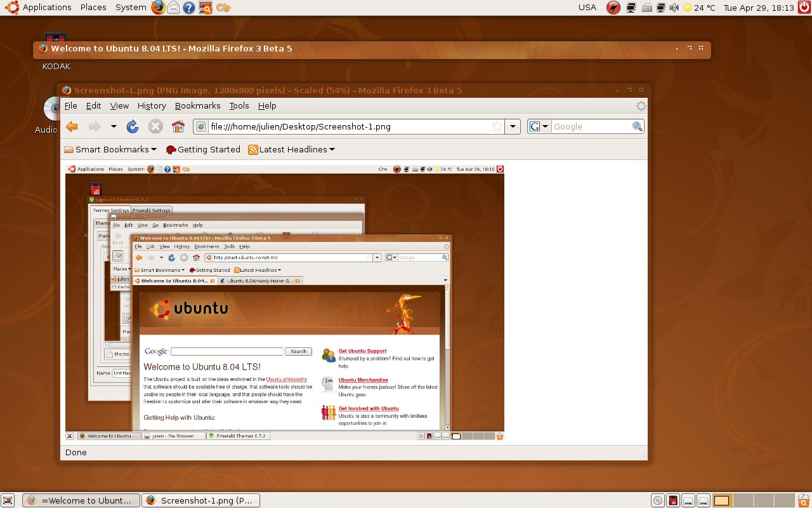Launch the mail client envelope icon
This screenshot has width=812, height=508.
[x=173, y=8]
